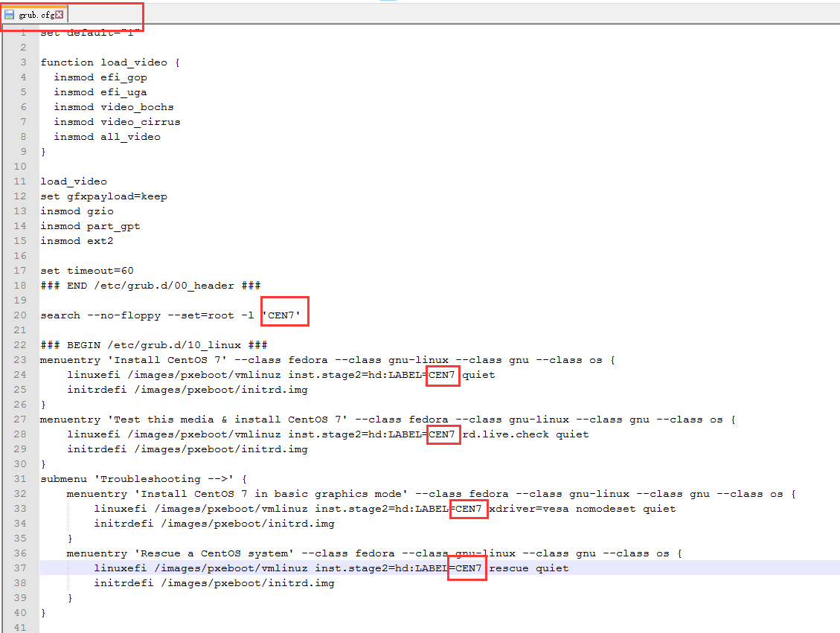
Task: Click 'rd.live.check quiet' on line 28
Action: pyautogui.click(x=525, y=434)
